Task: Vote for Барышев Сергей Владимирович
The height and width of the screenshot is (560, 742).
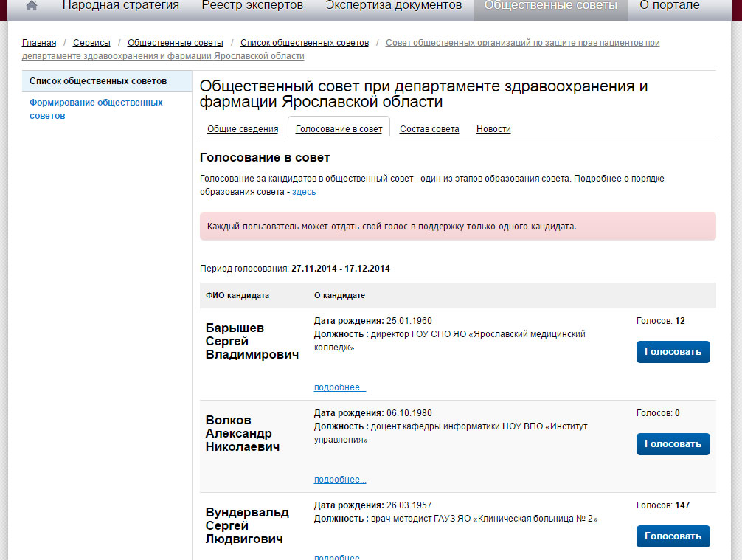Action: [x=673, y=352]
